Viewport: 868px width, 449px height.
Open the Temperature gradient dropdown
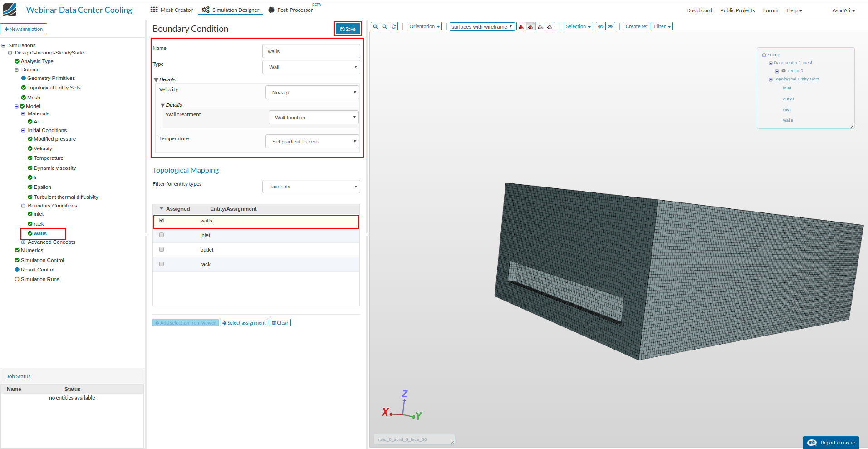(312, 142)
